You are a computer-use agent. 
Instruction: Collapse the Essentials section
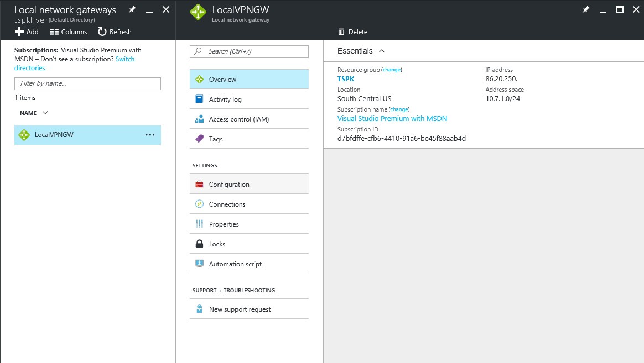[x=382, y=51]
